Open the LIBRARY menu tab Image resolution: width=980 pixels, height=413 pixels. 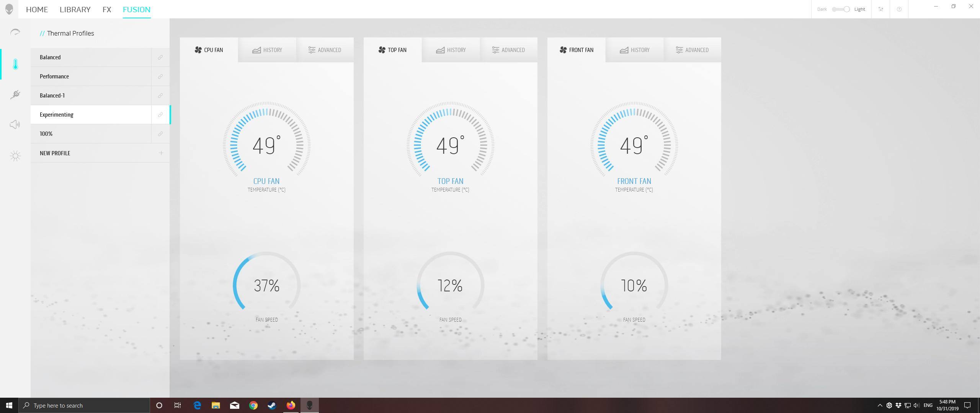(x=75, y=9)
